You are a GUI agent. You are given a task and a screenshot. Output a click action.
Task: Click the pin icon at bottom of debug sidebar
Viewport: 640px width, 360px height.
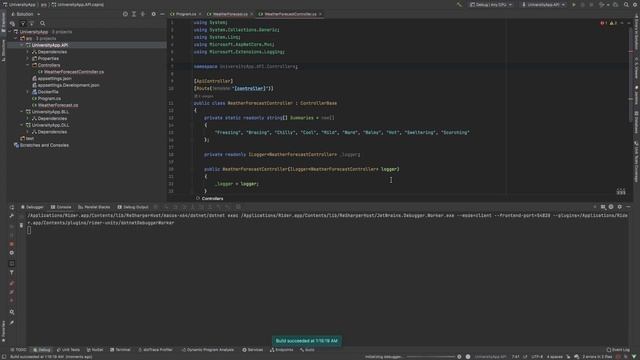(x=11, y=322)
